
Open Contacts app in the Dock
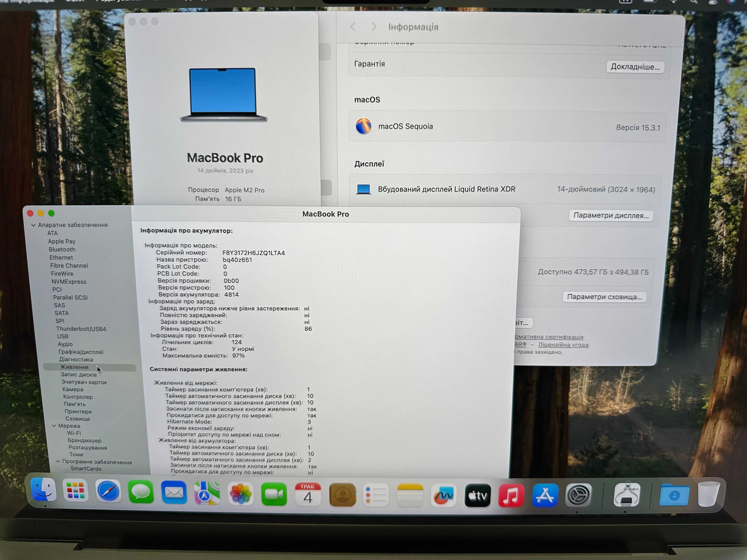coord(342,495)
